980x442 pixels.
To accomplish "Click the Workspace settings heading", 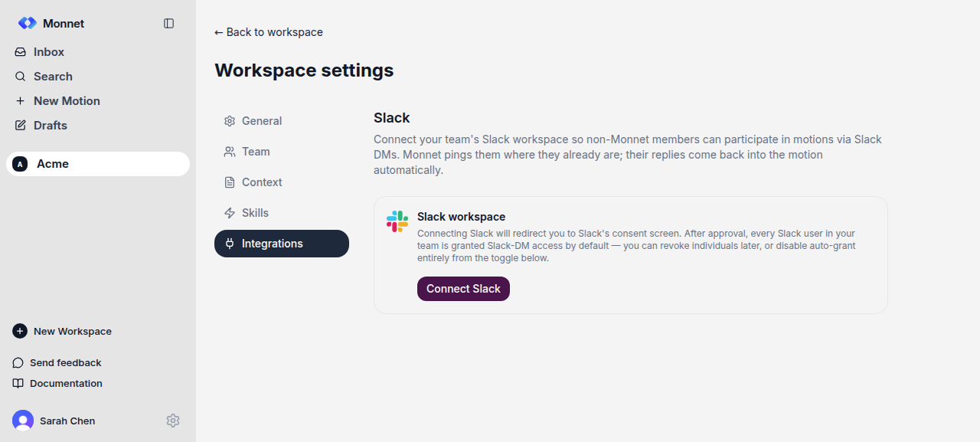I will coord(304,70).
